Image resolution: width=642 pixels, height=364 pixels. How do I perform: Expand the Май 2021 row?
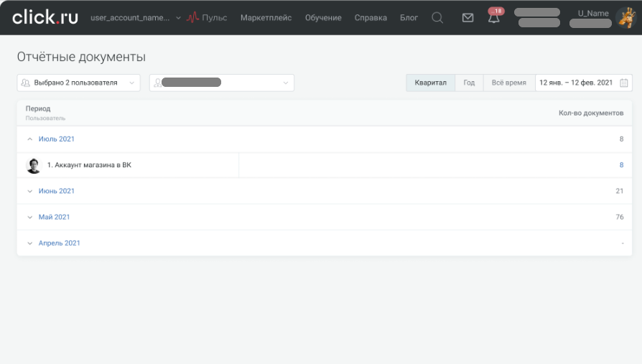30,217
